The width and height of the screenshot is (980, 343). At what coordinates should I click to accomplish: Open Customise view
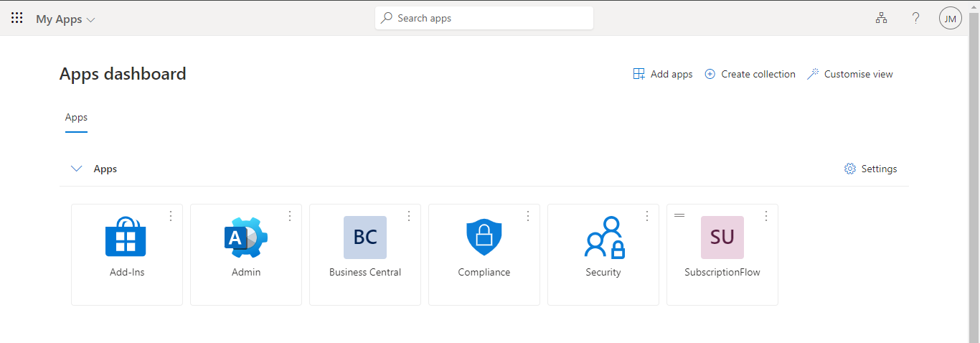(x=850, y=74)
